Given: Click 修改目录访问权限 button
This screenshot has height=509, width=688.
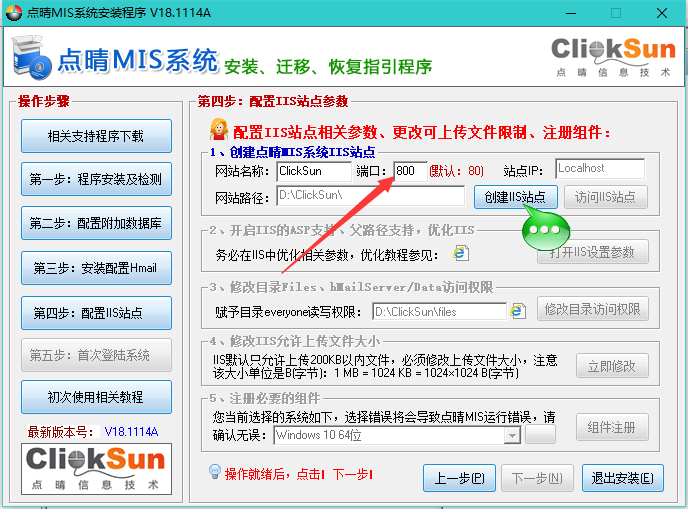Looking at the screenshot, I should [x=593, y=309].
